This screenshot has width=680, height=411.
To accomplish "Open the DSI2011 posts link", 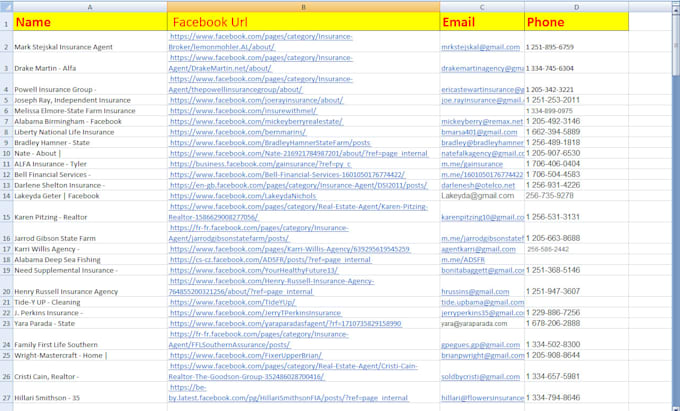I will [x=298, y=185].
